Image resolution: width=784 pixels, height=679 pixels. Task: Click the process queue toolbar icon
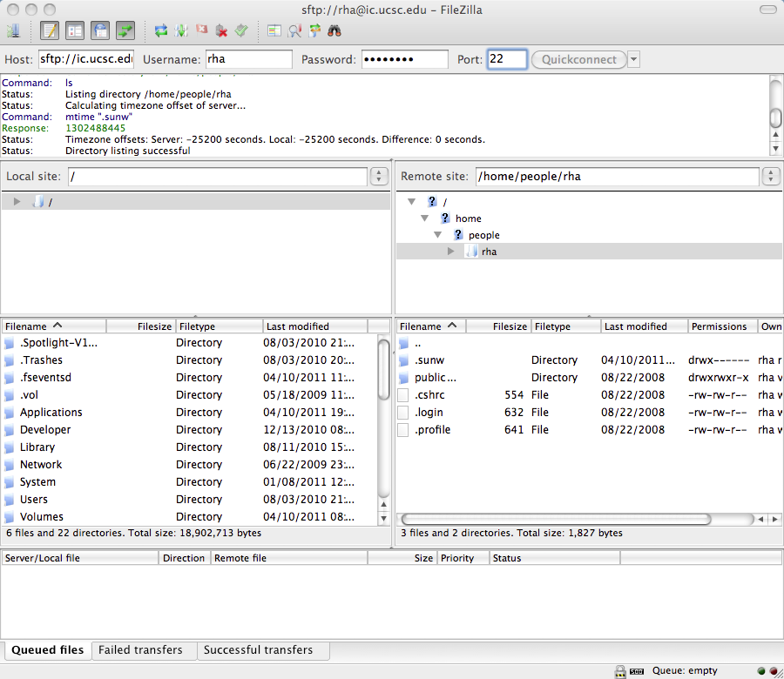pos(181,31)
